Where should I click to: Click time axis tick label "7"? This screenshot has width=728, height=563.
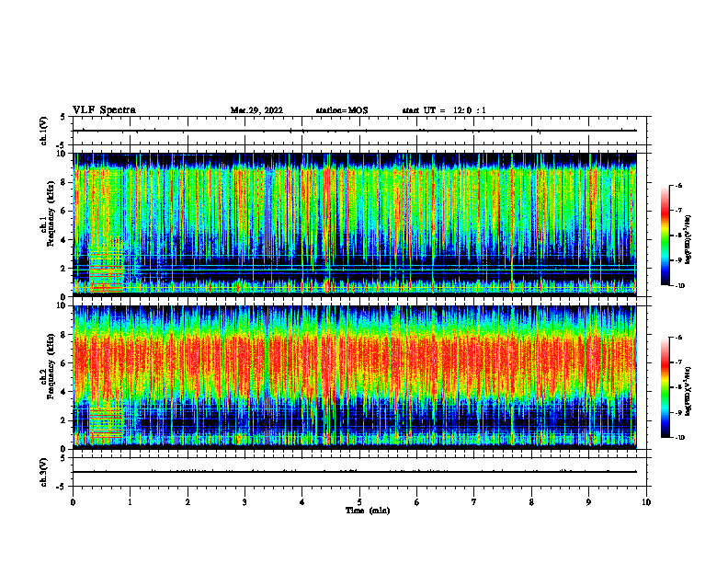pyautogui.click(x=474, y=502)
